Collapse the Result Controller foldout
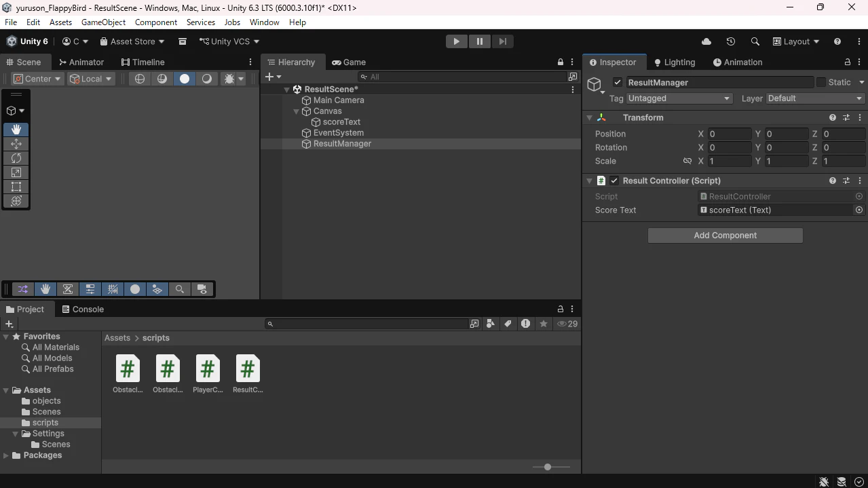Image resolution: width=868 pixels, height=488 pixels. (589, 181)
